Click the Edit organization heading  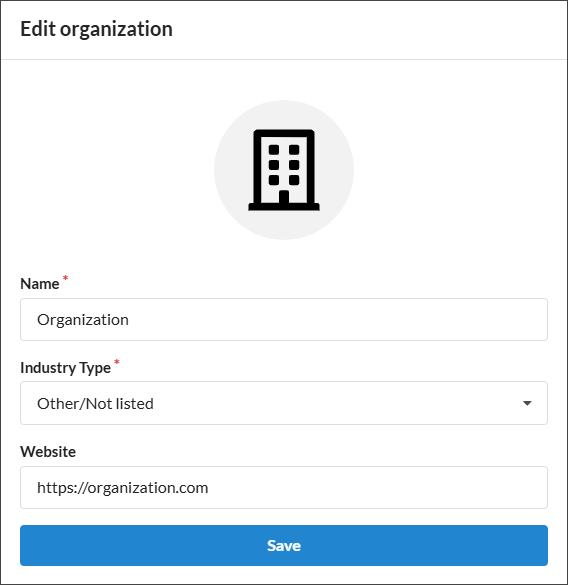click(x=96, y=29)
